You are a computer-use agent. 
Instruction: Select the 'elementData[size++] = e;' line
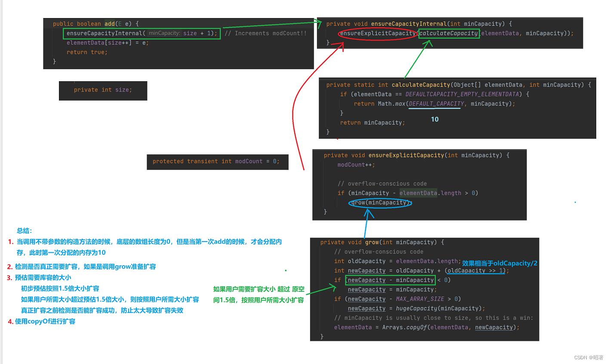pos(108,43)
